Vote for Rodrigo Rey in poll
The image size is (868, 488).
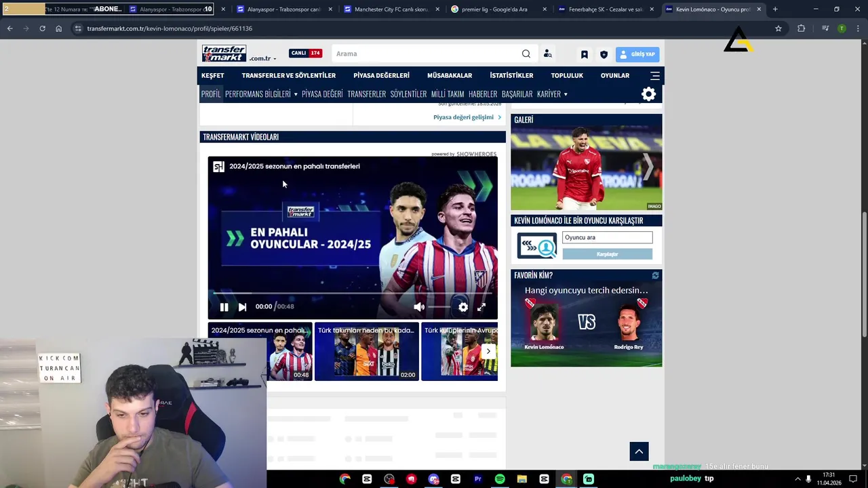[629, 323]
